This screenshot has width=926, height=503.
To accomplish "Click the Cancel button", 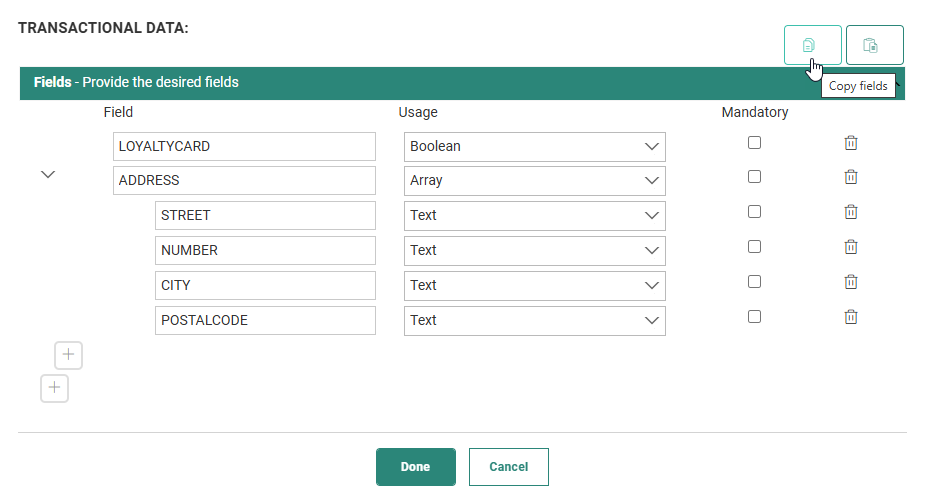I will [x=508, y=467].
